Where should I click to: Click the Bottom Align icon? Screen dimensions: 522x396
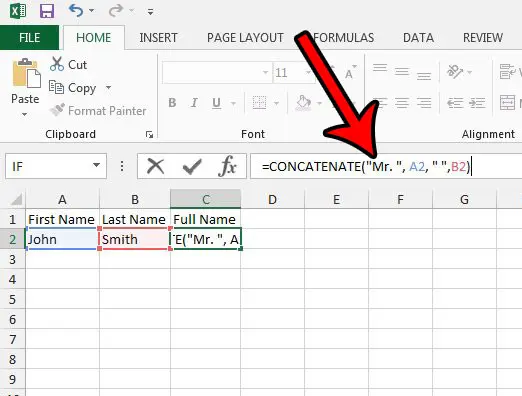[424, 76]
